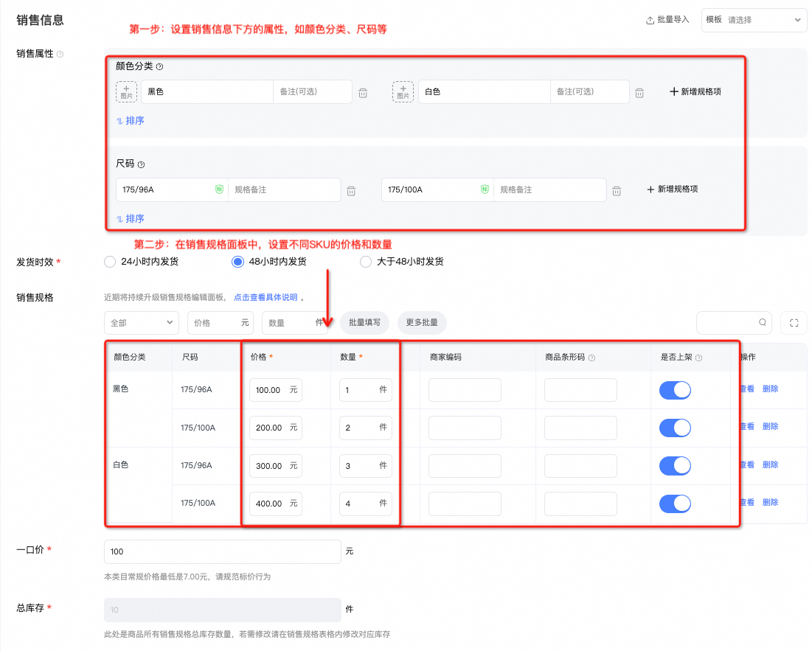Viewport: 812px width, 651px height.
Task: Delete size 175/100A with trash icon
Action: (x=617, y=190)
